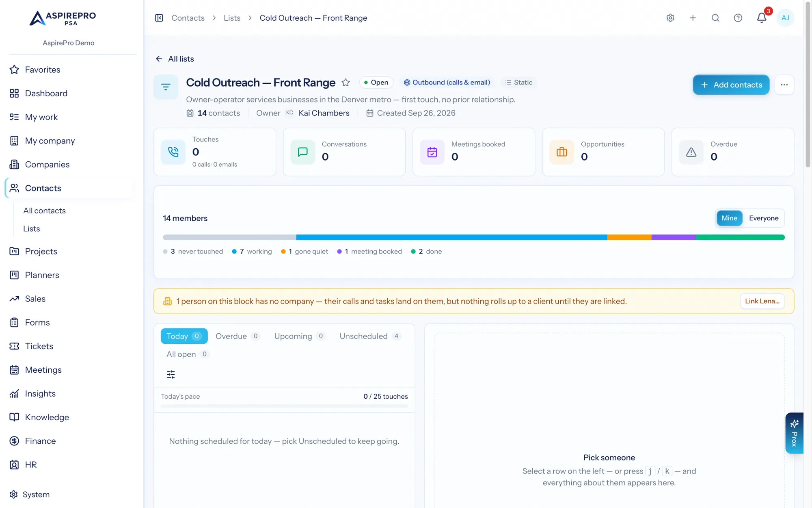This screenshot has width=812, height=508.
Task: Click the Conversations chat bubble icon
Action: tap(303, 152)
